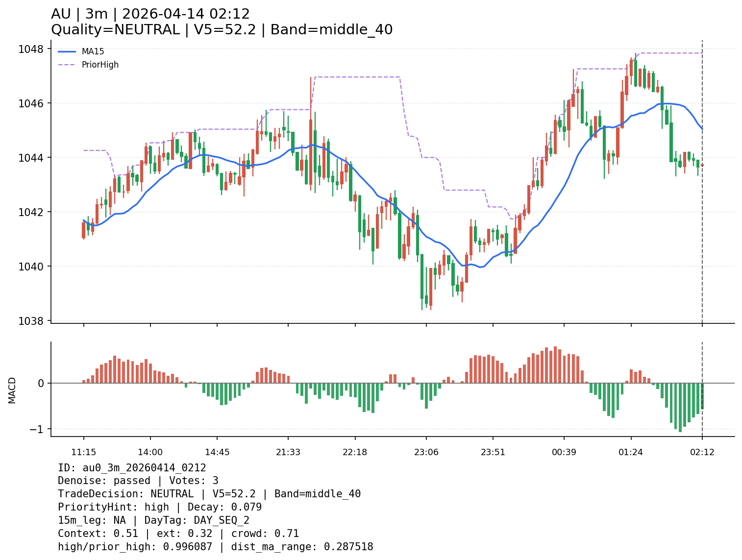Screen dimensions: 742x560
Task: Select the 11:15 time axis label
Action: click(83, 452)
